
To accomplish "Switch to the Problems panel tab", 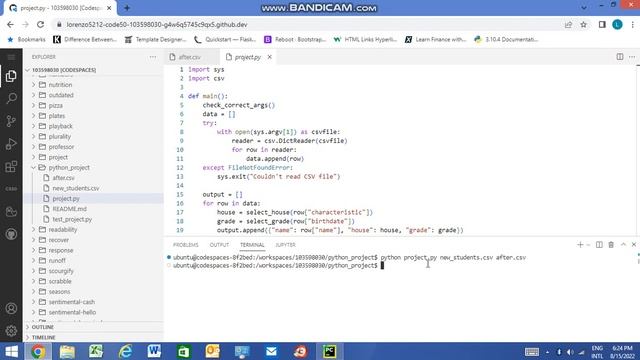I will pos(186,245).
